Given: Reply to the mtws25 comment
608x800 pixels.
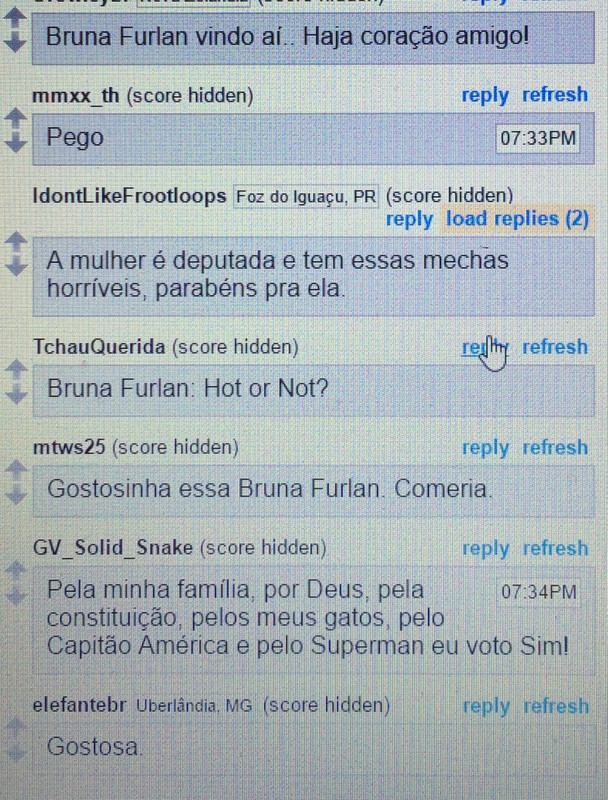Looking at the screenshot, I should point(485,448).
